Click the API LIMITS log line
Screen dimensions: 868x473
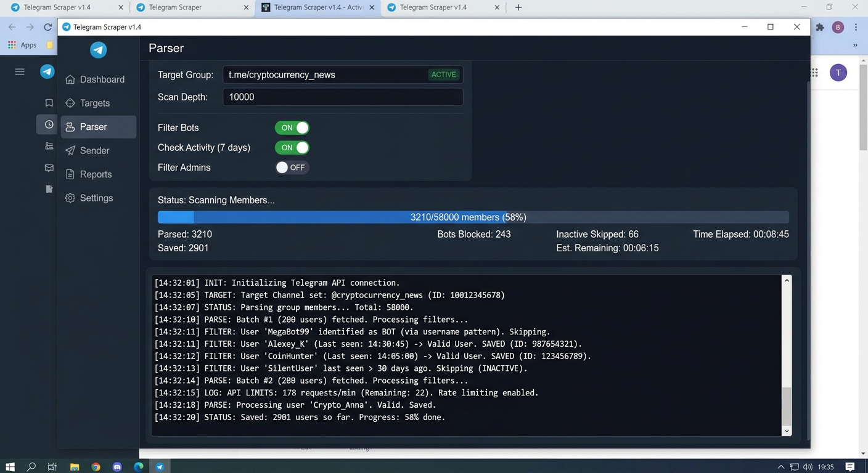tap(346, 393)
